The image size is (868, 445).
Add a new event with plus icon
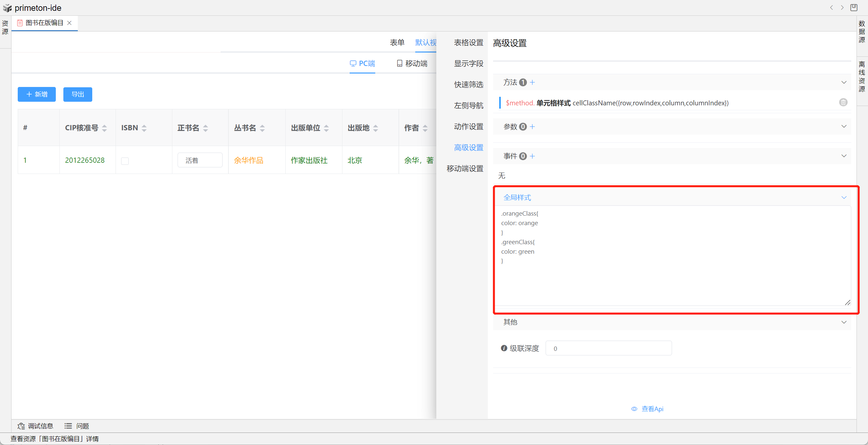(x=532, y=156)
